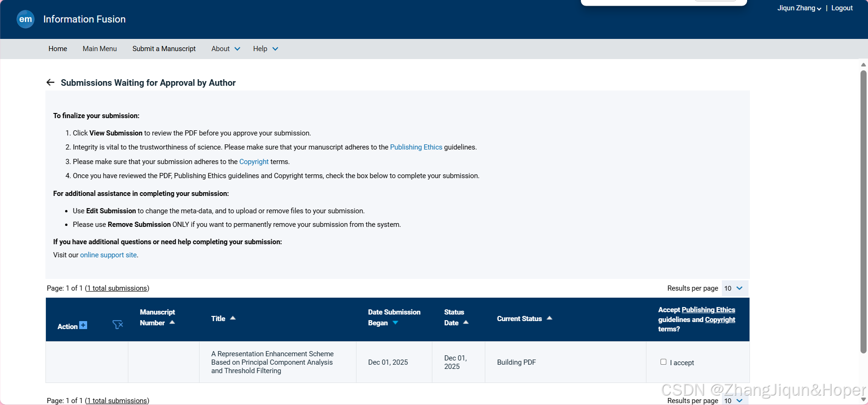Expand the About menu
Screen dimensions: 868x405
pos(225,49)
